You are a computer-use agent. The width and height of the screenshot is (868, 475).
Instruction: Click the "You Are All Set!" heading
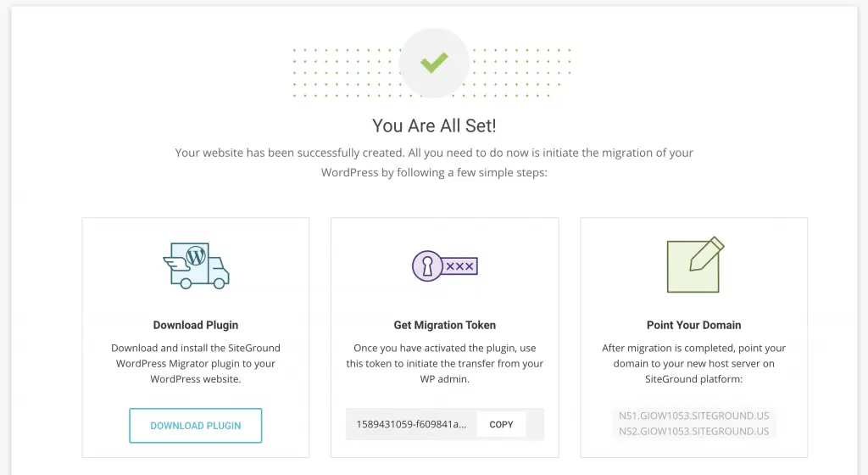[x=434, y=126]
